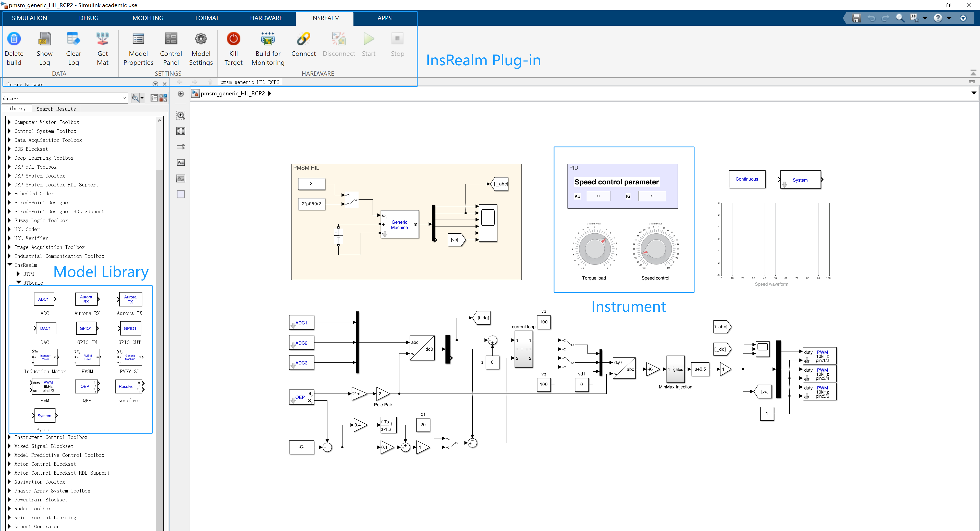Click the Torque load knob
The width and height of the screenshot is (980, 531).
[x=594, y=249]
